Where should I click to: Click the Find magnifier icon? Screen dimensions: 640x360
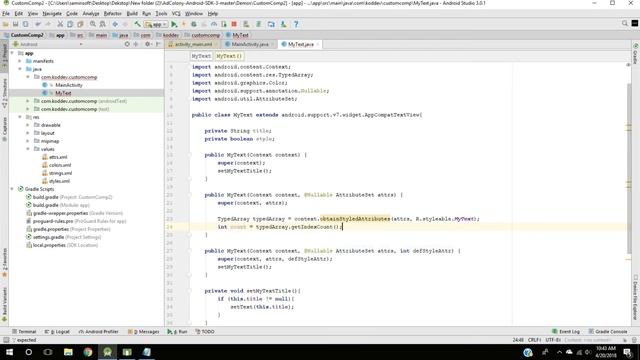(93, 24)
